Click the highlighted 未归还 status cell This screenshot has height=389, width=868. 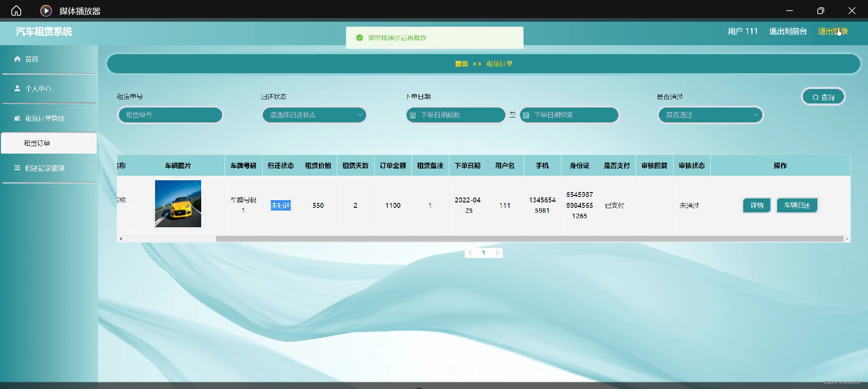[281, 206]
